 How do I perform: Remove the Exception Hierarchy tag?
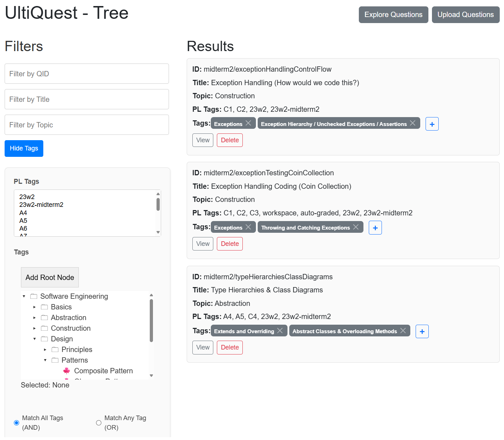click(412, 123)
